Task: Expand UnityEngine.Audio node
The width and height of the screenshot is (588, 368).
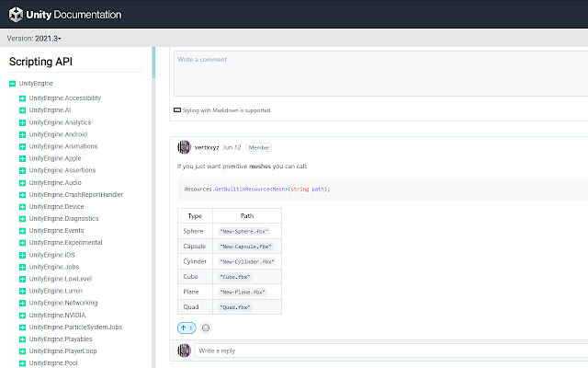Action: (22, 182)
